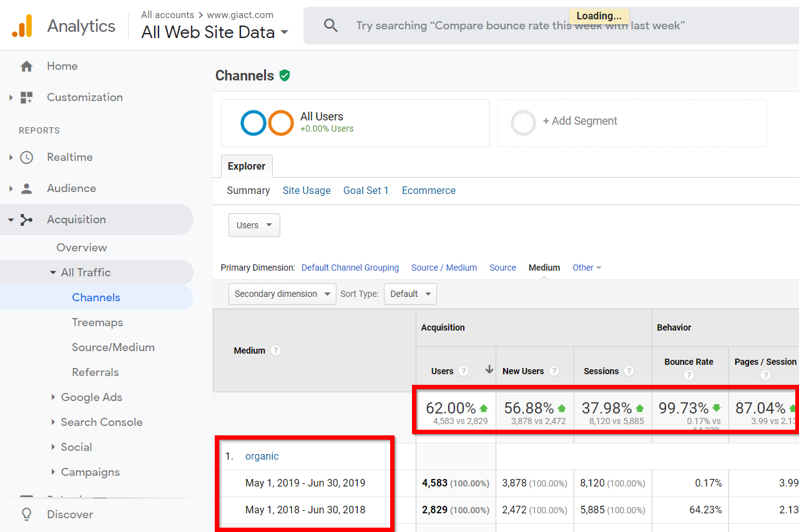Click Add Segment

tap(580, 121)
